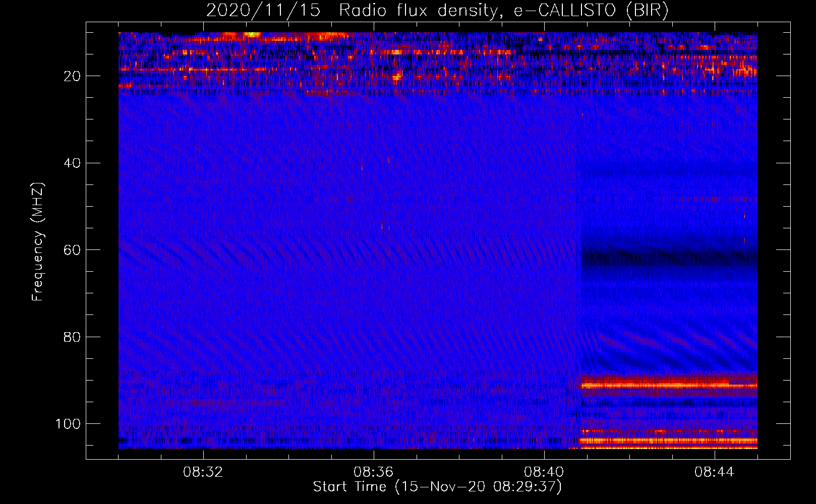Image resolution: width=816 pixels, height=504 pixels.
Task: Click the 'Start Time (15-Nov-20 08:29:37)' label
Action: click(x=437, y=487)
